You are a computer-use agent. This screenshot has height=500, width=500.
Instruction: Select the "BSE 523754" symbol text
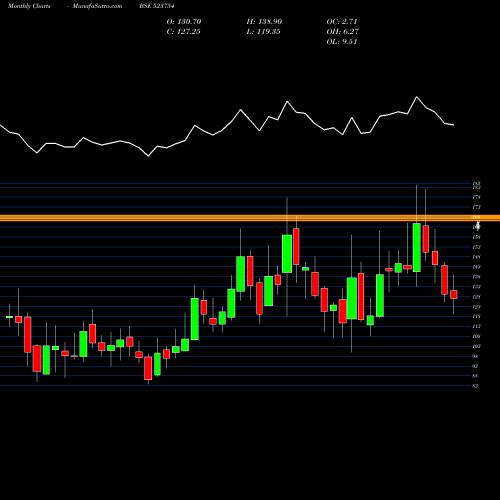coord(157,6)
